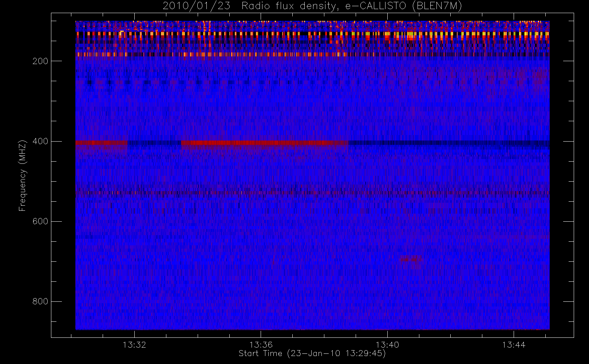Image resolution: width=589 pixels, height=364 pixels.
Task: Click the 13:36 time tick label
Action: (x=261, y=345)
